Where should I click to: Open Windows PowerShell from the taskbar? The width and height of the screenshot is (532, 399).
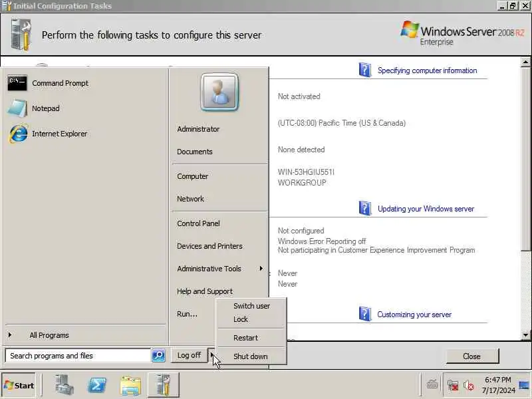(x=97, y=386)
